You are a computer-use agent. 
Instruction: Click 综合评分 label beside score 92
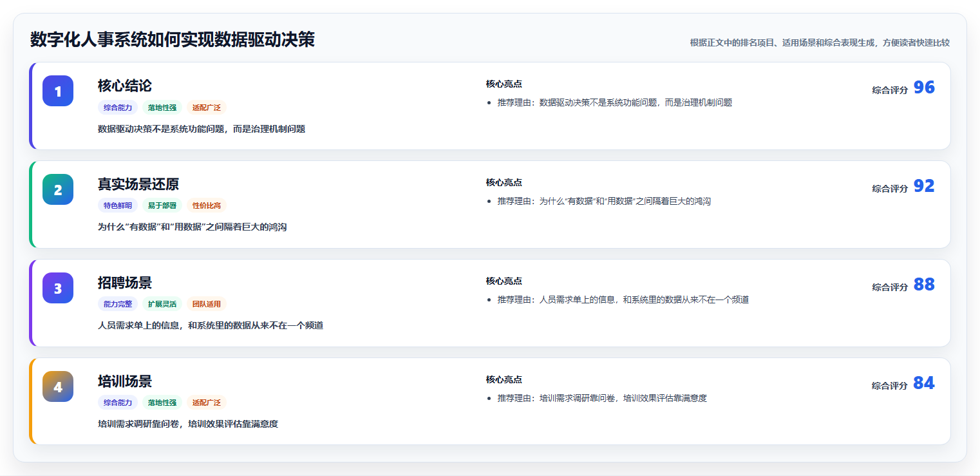tap(890, 189)
